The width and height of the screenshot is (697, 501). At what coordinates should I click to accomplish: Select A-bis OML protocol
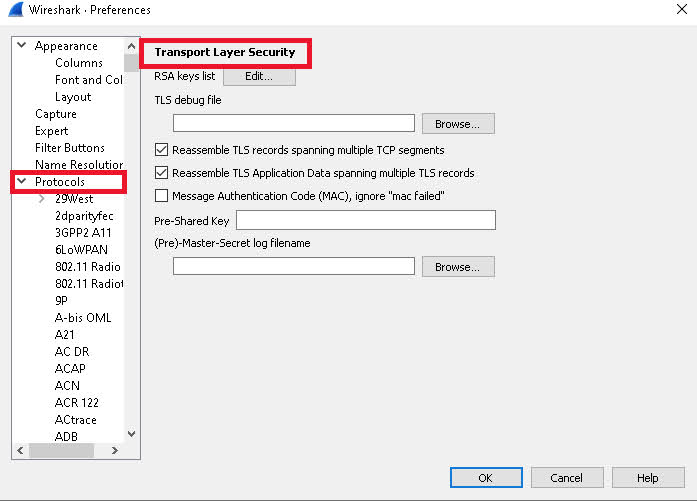[83, 317]
